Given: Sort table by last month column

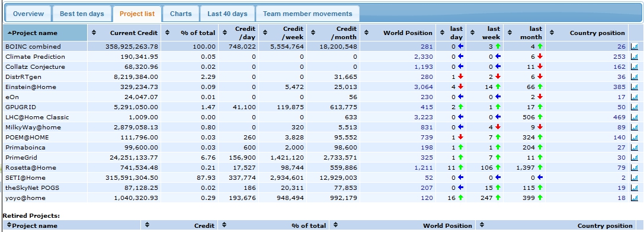Looking at the screenshot, I should coord(525,33).
